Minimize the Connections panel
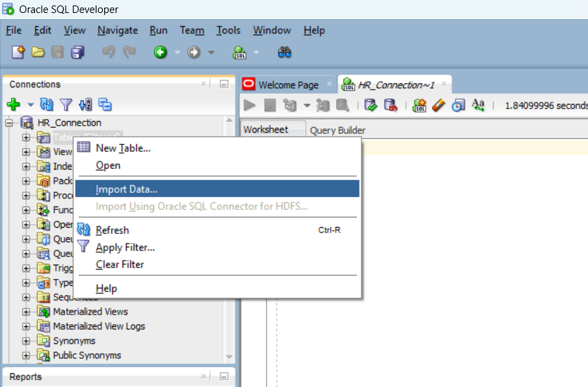This screenshot has height=387, width=588. pyautogui.click(x=224, y=84)
